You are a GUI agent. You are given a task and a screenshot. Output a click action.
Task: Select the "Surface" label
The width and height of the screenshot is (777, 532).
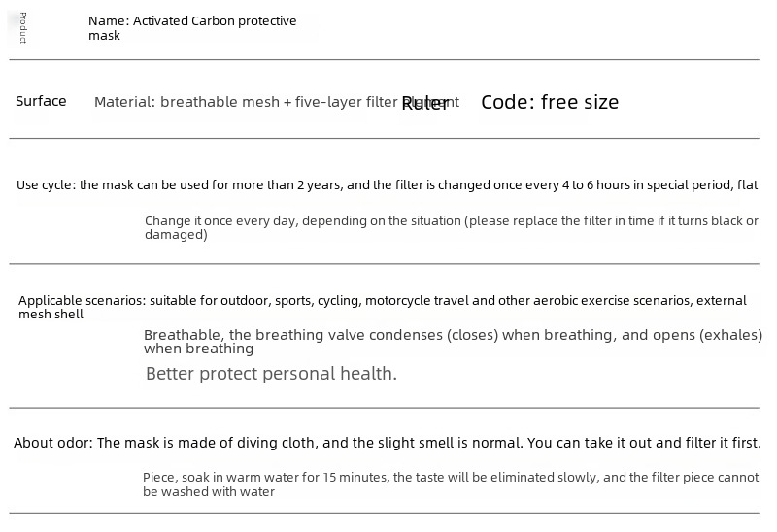click(x=41, y=101)
